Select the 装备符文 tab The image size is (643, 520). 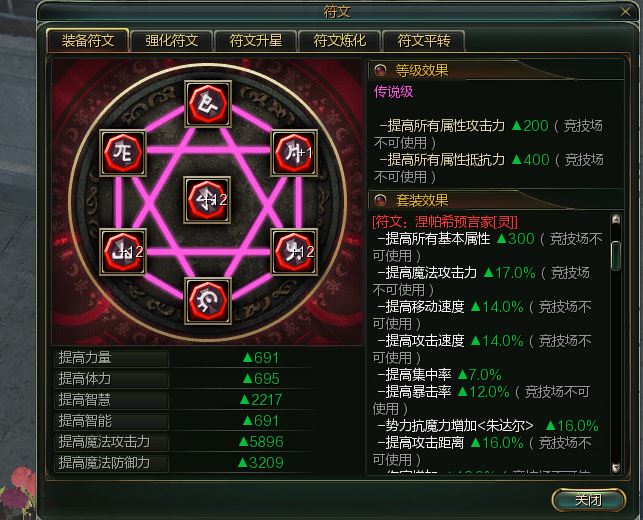click(88, 41)
